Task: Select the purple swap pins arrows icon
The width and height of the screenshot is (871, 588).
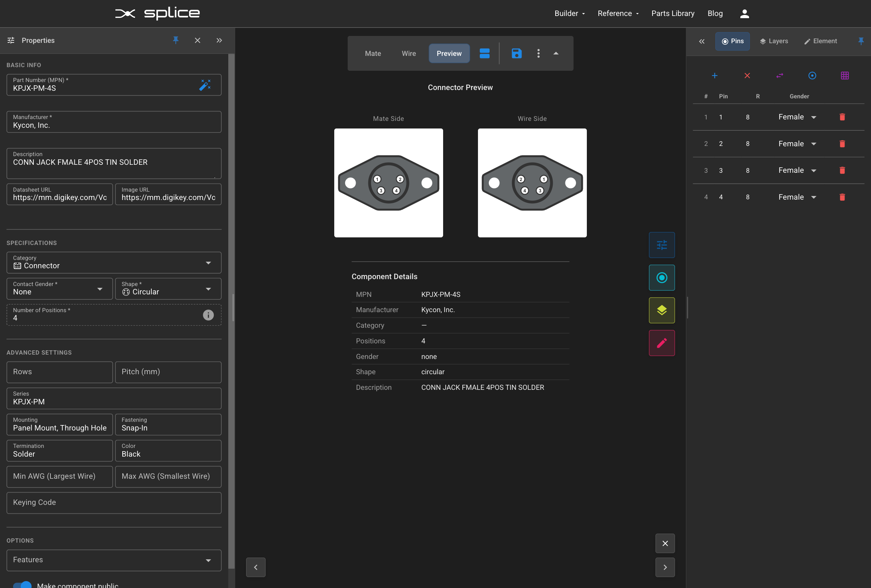Action: [x=780, y=75]
